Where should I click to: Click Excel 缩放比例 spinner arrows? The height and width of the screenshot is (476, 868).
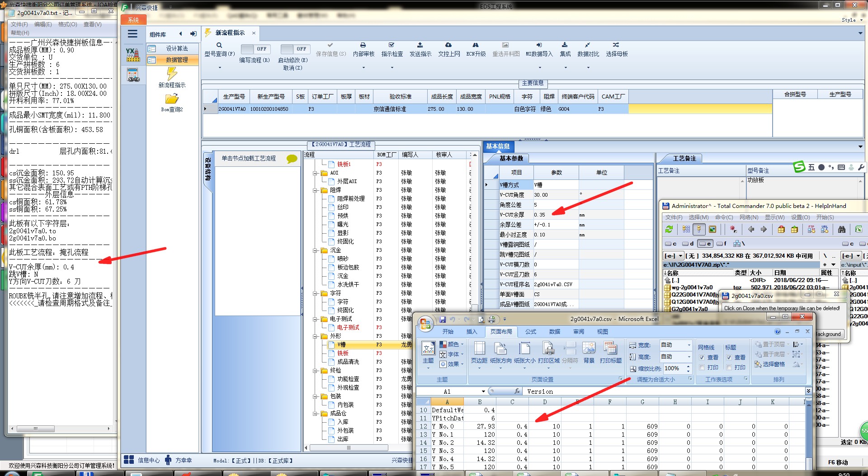[689, 368]
